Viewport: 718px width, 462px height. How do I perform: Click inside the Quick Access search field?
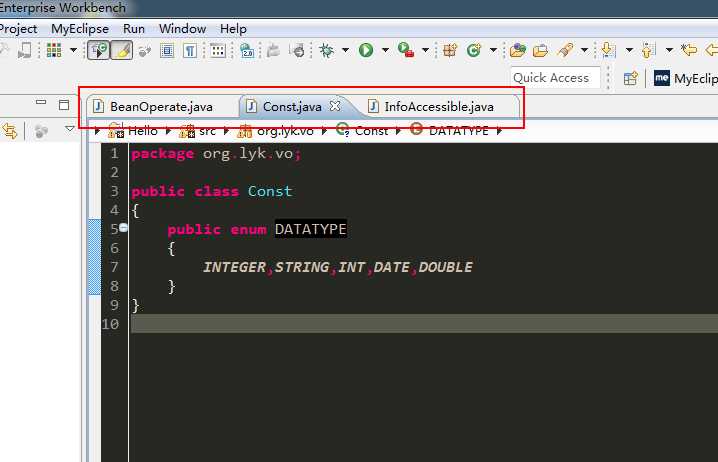coord(555,78)
